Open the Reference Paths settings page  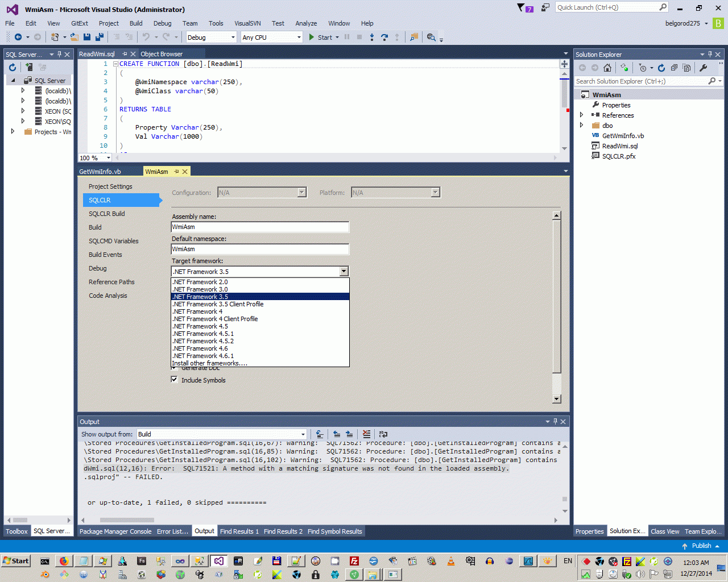pyautogui.click(x=111, y=282)
